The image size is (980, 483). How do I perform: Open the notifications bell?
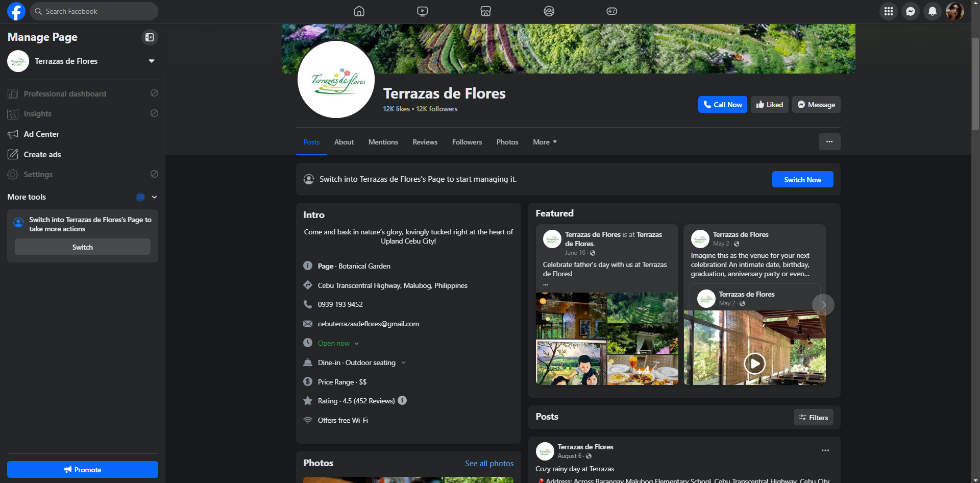click(x=933, y=11)
